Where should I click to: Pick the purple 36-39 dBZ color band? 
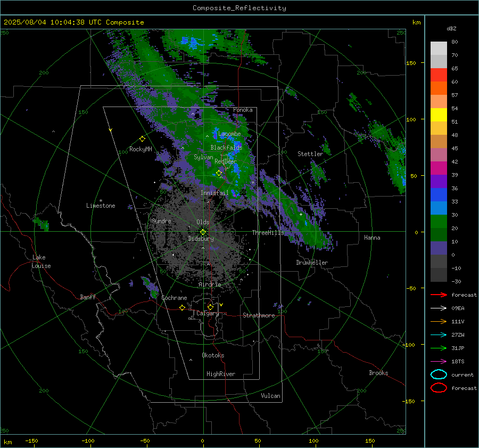(x=439, y=182)
